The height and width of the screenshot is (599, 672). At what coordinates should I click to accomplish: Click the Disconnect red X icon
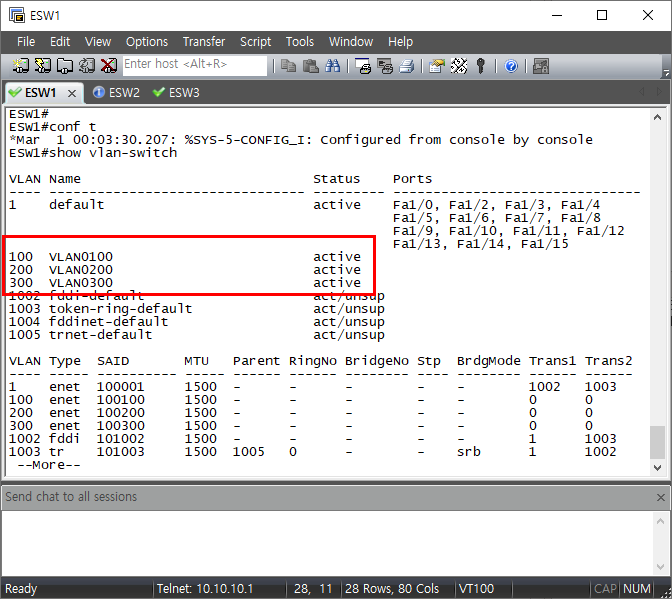(x=108, y=66)
